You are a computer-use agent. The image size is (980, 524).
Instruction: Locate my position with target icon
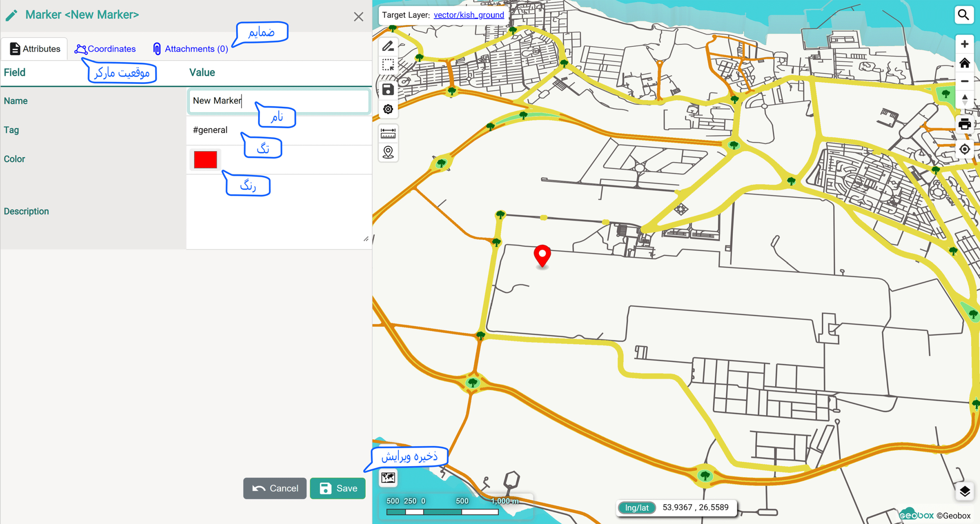(x=964, y=149)
